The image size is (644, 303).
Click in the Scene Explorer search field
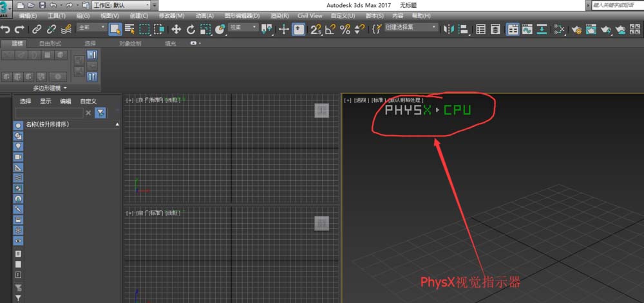[49, 113]
